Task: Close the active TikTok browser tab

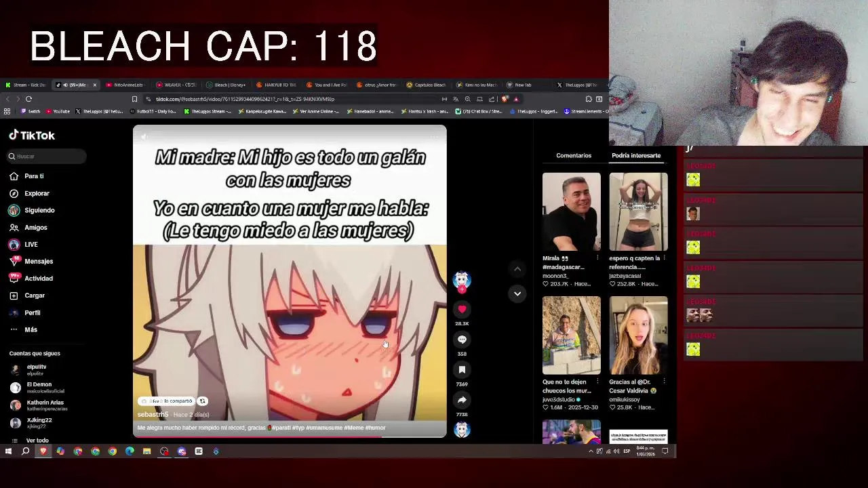Action: pos(94,85)
